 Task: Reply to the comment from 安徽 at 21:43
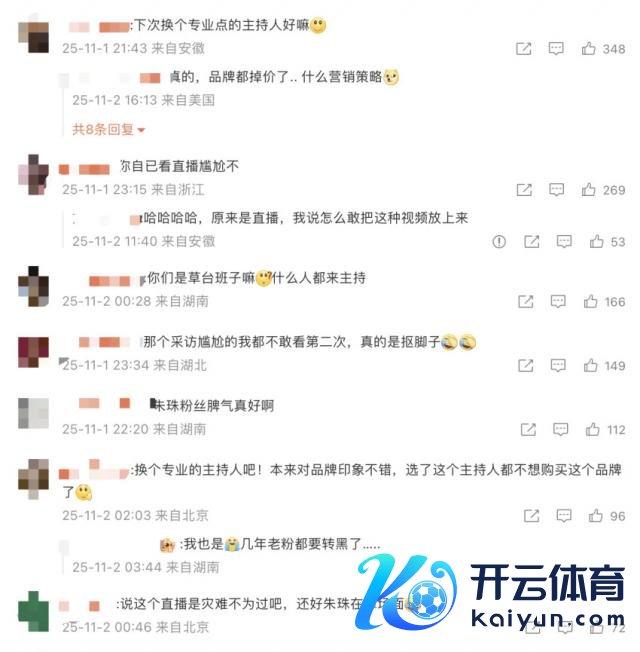point(556,49)
